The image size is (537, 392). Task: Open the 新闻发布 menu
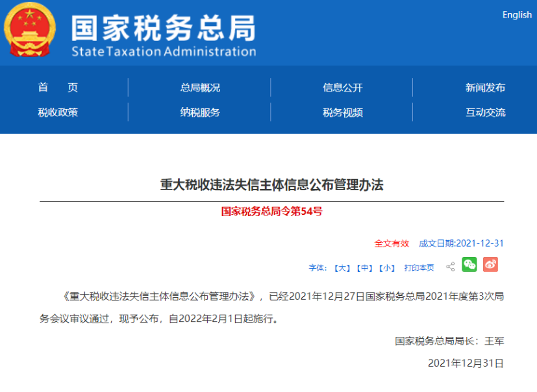click(485, 88)
